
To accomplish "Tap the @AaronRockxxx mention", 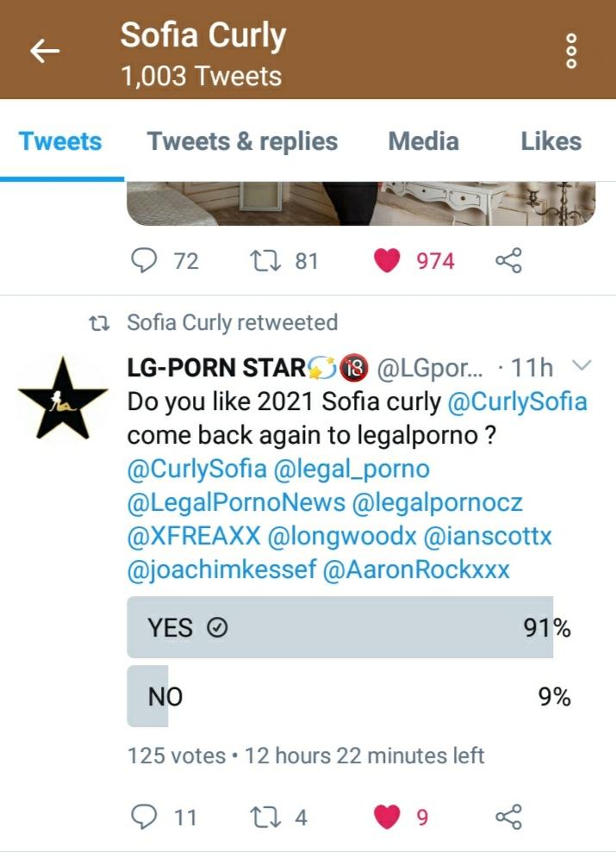I will pyautogui.click(x=416, y=569).
